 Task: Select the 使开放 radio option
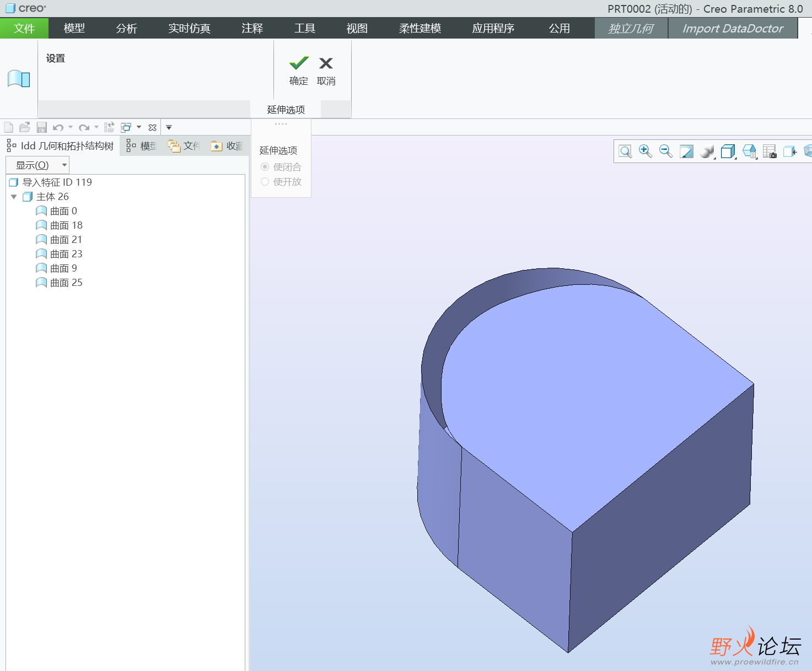[x=281, y=182]
